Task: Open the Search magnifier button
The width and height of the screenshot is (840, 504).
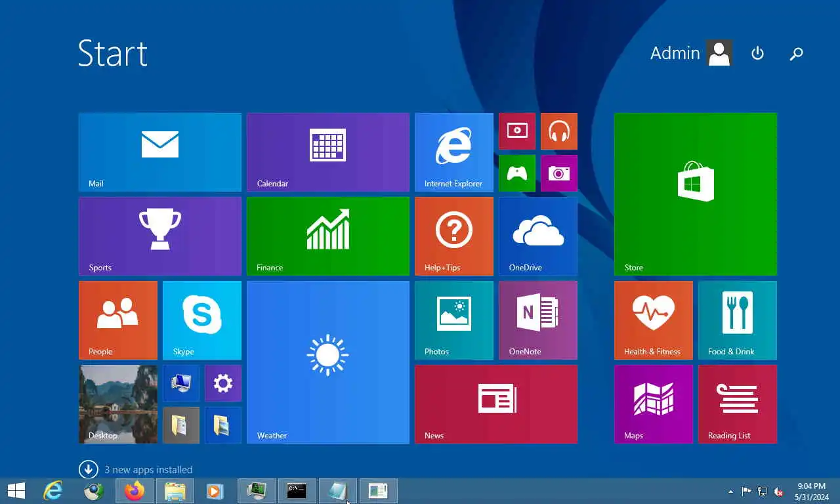Action: coord(796,54)
